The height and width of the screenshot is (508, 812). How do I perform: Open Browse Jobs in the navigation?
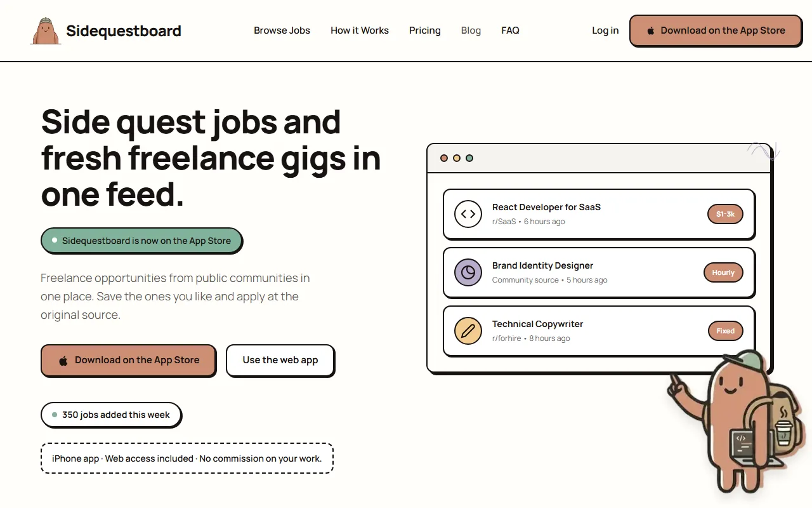(x=282, y=30)
